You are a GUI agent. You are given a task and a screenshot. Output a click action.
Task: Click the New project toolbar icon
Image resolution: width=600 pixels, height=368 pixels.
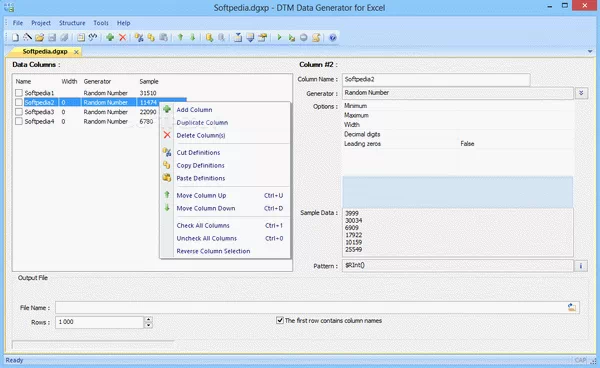[x=15, y=37]
